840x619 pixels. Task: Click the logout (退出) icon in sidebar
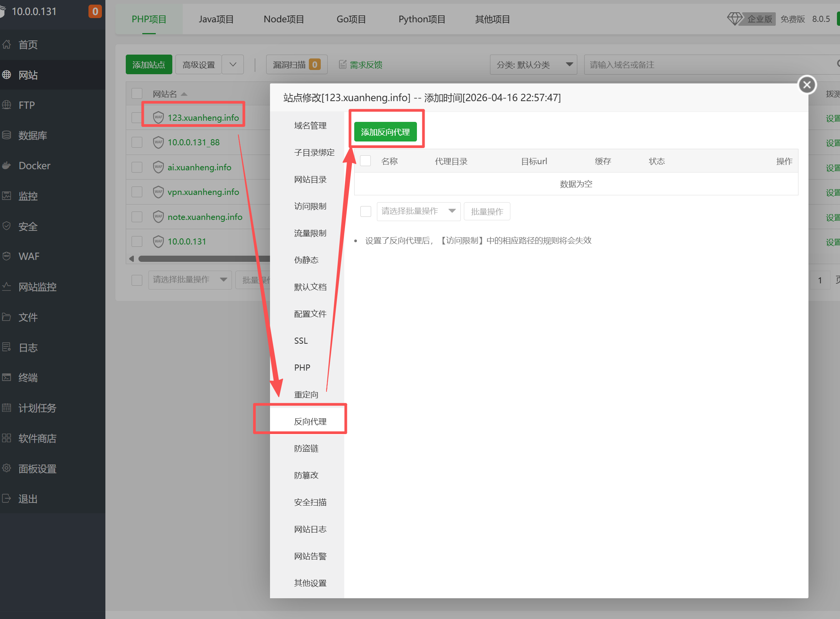pos(7,499)
